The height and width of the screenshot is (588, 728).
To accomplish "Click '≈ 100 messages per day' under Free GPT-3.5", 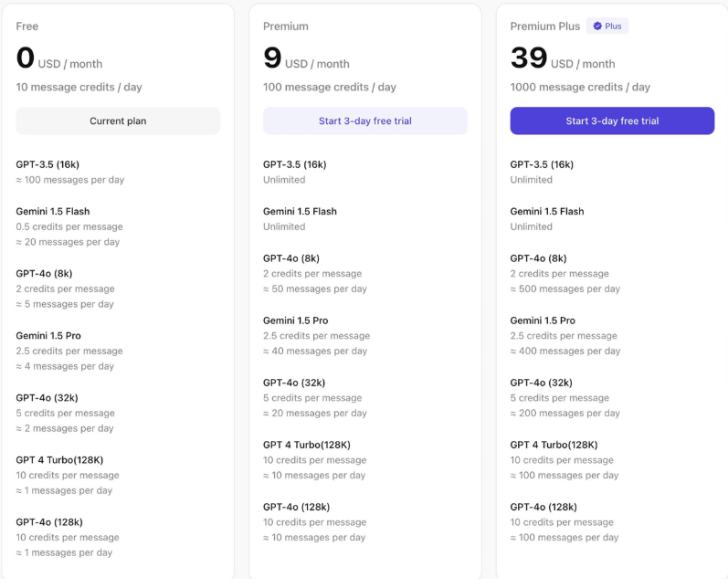I will point(70,180).
